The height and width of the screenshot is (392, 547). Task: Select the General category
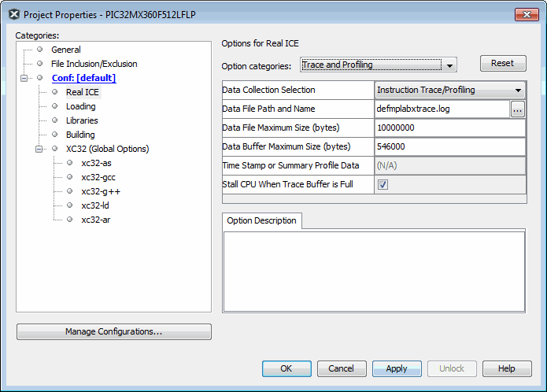point(65,50)
